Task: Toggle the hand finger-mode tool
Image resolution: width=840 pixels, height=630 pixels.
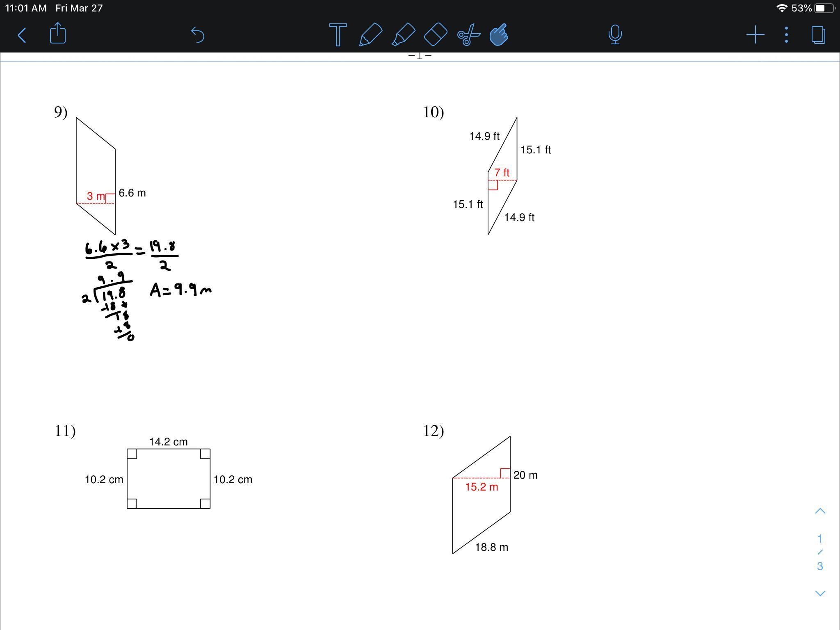Action: point(499,34)
